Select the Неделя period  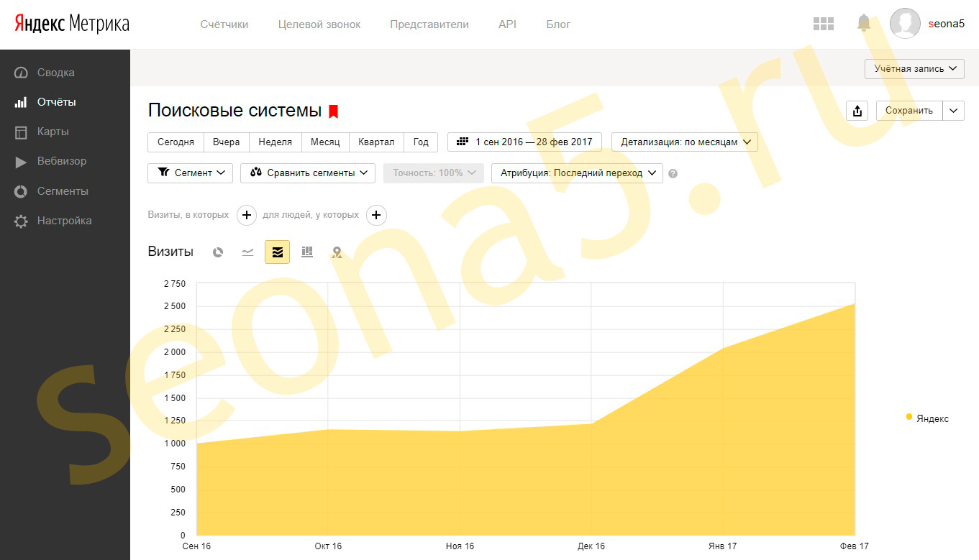pyautogui.click(x=276, y=142)
